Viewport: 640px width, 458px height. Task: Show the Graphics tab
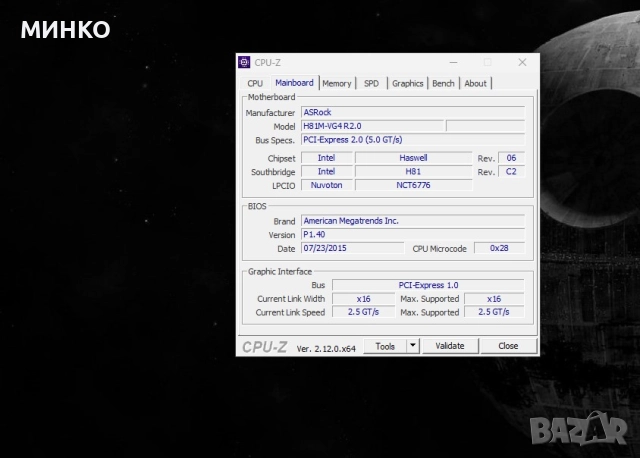pyautogui.click(x=407, y=84)
